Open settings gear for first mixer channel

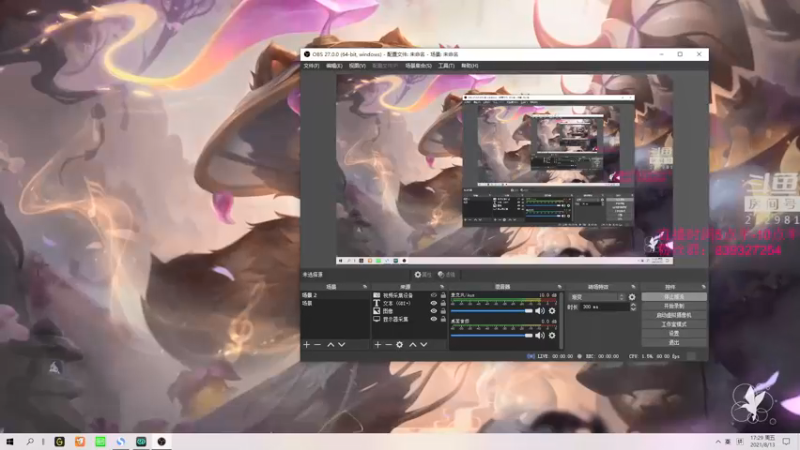coord(552,311)
